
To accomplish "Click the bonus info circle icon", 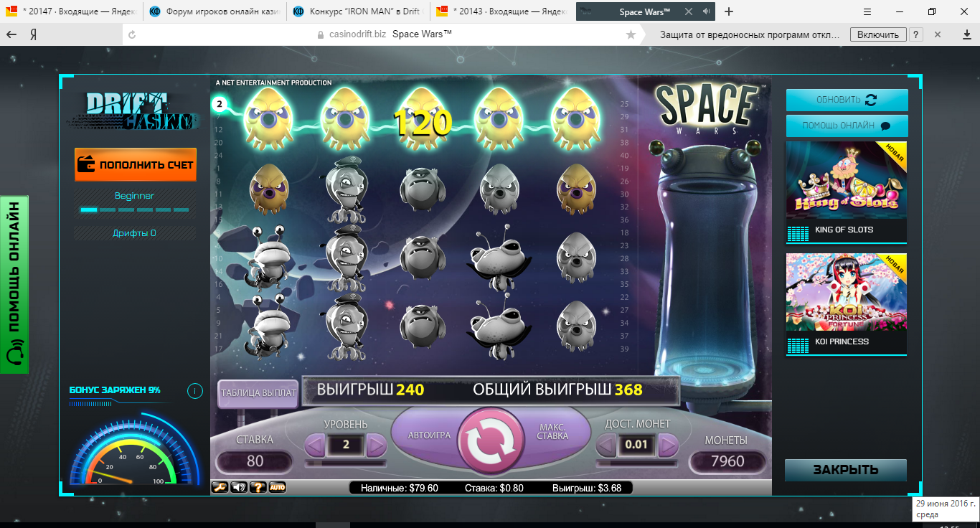I will (194, 391).
